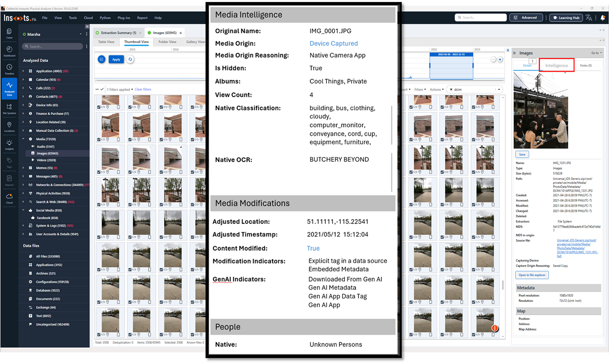This screenshot has width=609, height=364.
Task: Go to the Timeline sidebar view
Action: pyautogui.click(x=9, y=69)
